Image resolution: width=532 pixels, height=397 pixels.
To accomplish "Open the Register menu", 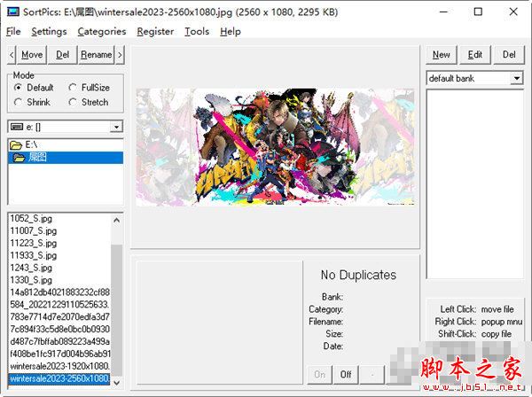I will 155,32.
